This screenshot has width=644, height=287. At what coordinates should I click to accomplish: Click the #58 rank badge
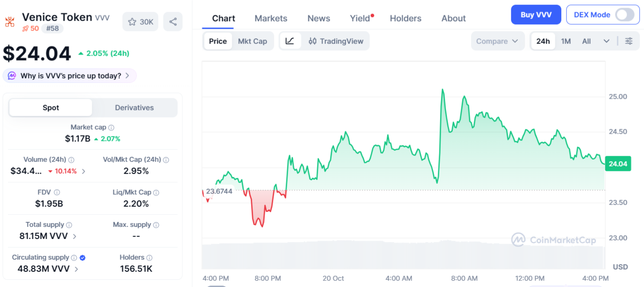click(x=53, y=29)
